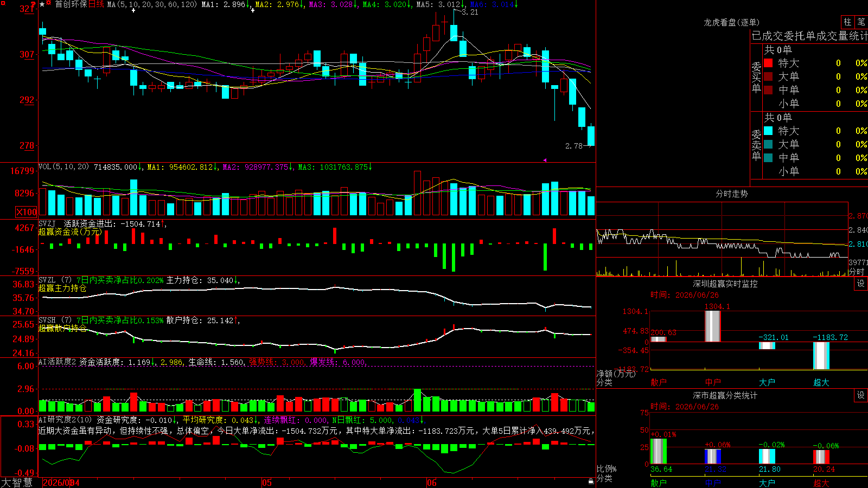Viewport: 868px width, 488px height.
Task: Click the 已成交委托单成交量统计 header
Action: coord(809,36)
